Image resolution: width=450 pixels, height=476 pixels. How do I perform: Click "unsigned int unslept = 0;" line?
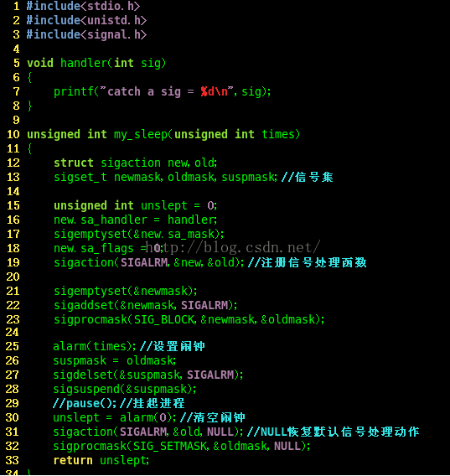[x=136, y=206]
